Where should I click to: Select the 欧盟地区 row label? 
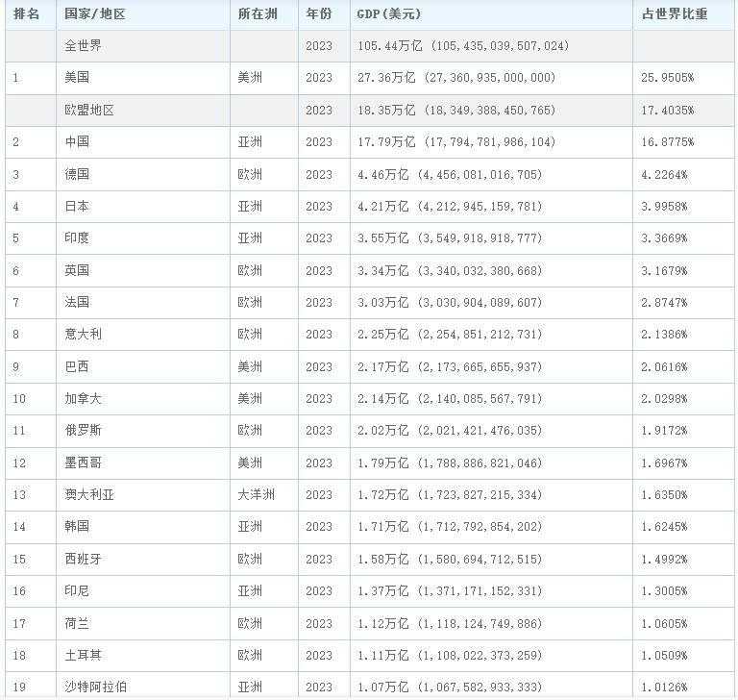(88, 111)
